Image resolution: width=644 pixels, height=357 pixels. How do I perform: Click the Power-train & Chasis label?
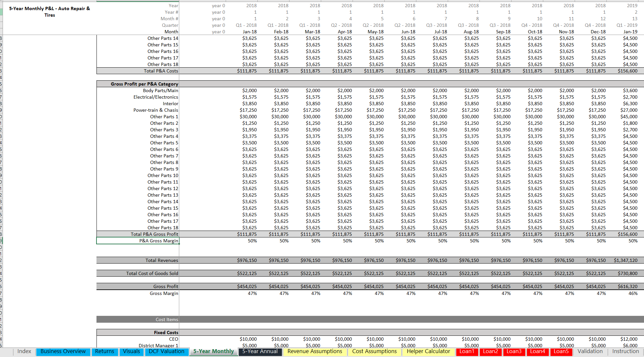(156, 110)
